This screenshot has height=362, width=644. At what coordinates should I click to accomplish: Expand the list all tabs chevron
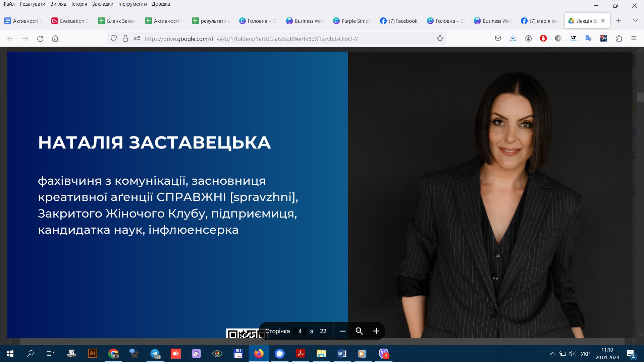click(x=635, y=21)
